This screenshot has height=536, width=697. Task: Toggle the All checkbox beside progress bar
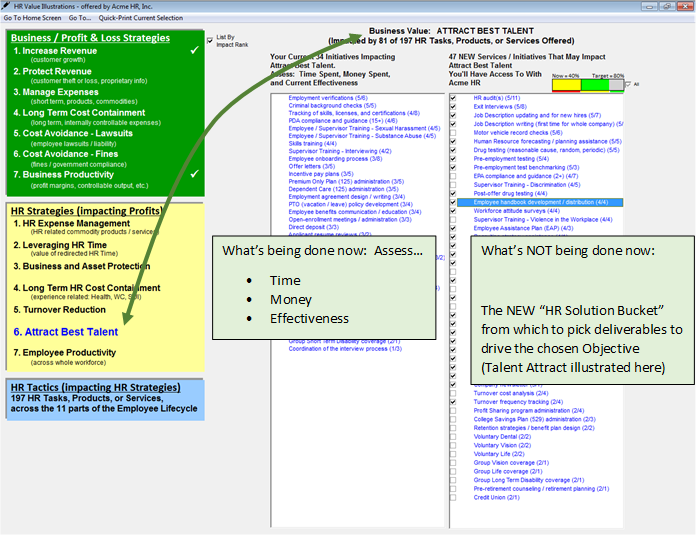coord(626,85)
